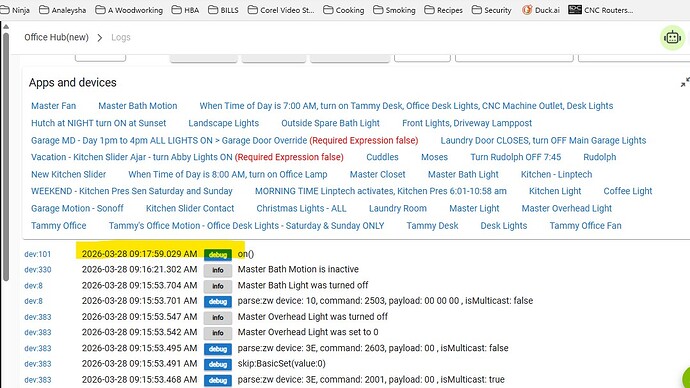
Task: Collapse the Apps and devices panel
Action: (685, 82)
